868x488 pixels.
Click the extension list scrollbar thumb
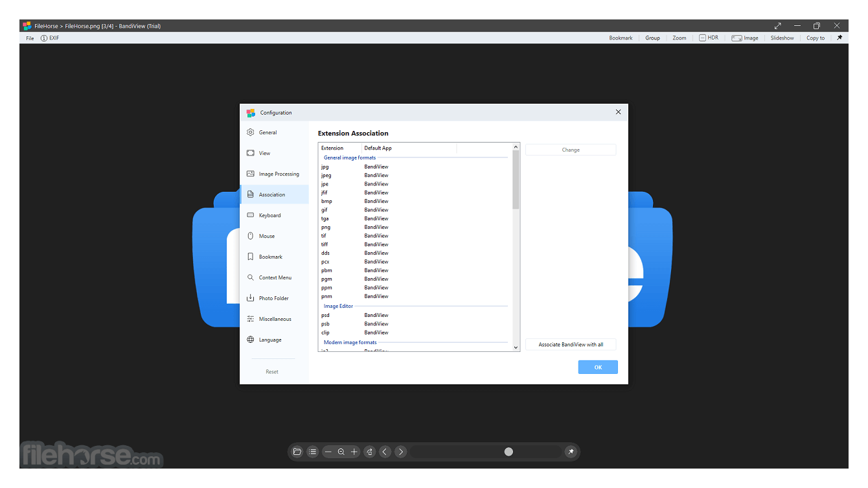(x=516, y=180)
